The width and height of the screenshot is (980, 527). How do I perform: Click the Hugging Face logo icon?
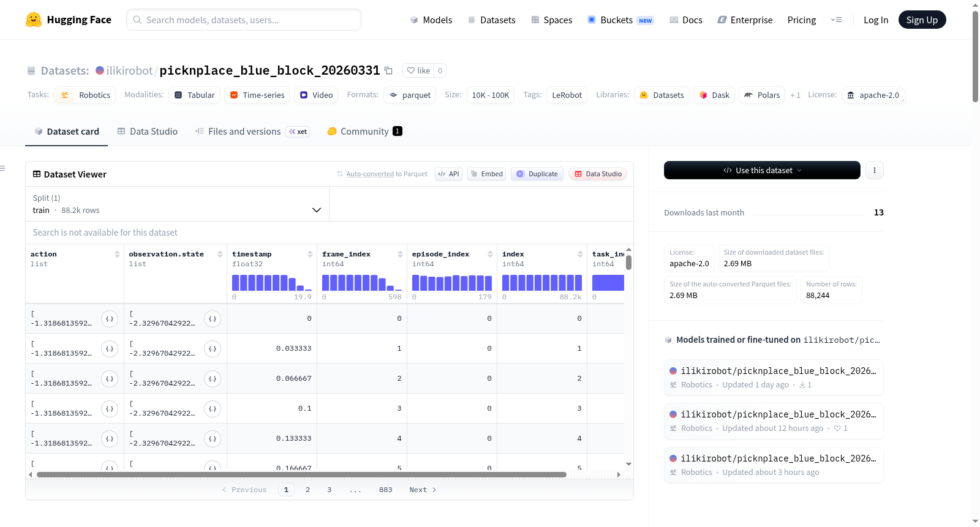pos(34,20)
